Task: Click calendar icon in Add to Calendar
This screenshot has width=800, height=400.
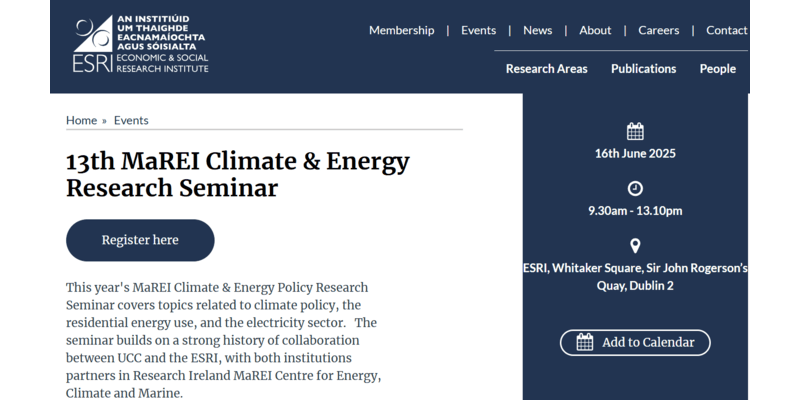Action: [585, 343]
